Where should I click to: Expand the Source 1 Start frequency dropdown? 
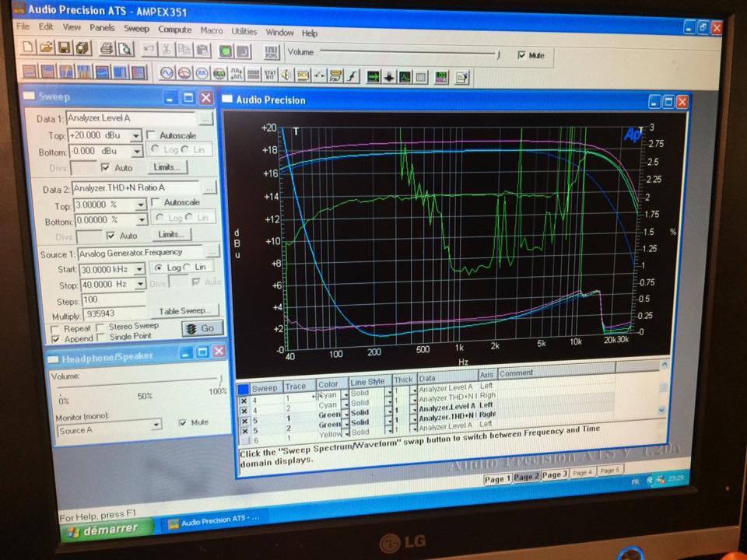coord(139,268)
